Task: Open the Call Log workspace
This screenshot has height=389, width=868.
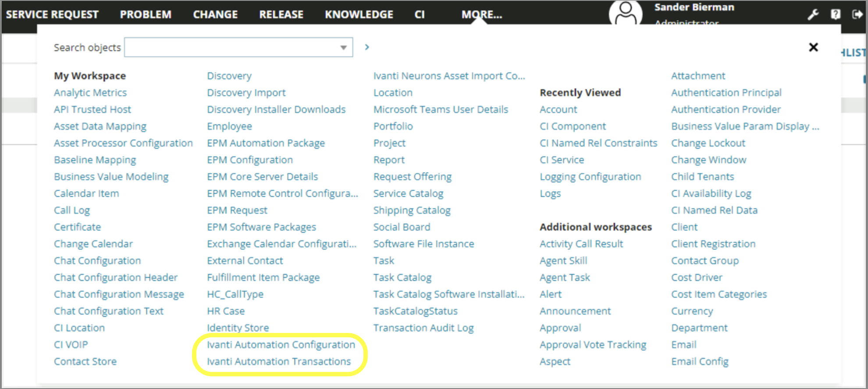Action: tap(72, 210)
